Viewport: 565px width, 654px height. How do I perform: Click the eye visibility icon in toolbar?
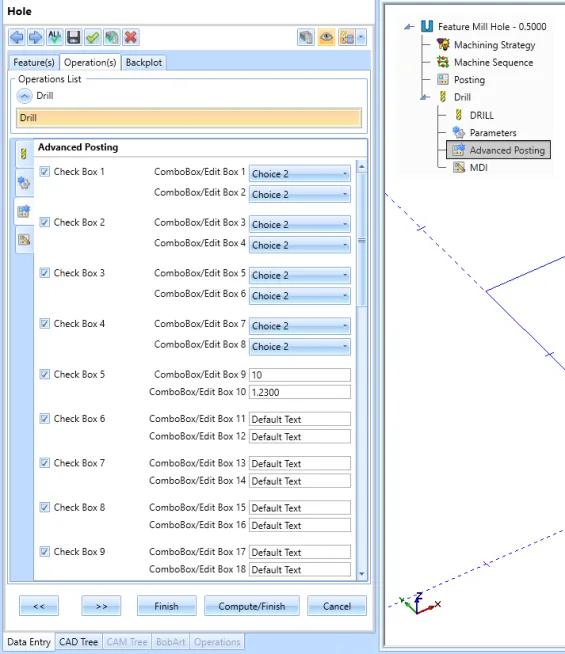click(326, 38)
